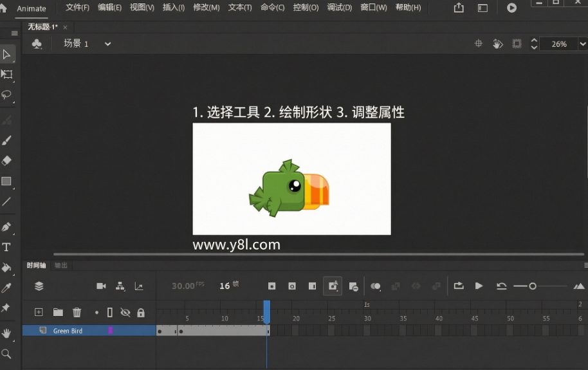The width and height of the screenshot is (588, 370).
Task: Select the Pen tool
Action: coord(6,227)
